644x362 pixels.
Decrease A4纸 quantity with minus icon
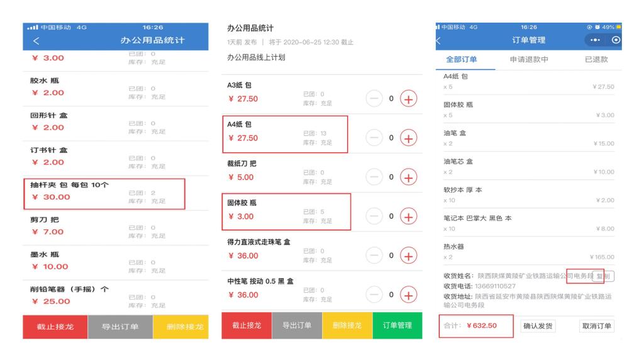tap(375, 138)
